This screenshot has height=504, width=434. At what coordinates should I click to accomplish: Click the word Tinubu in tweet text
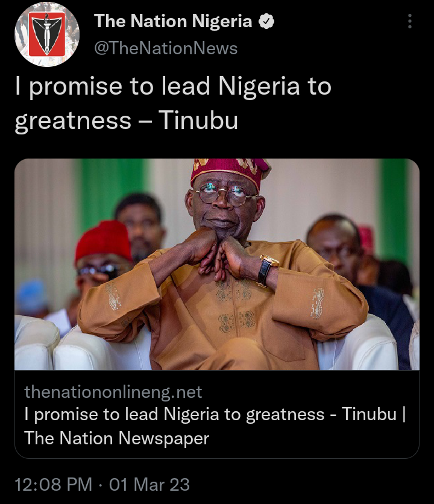(x=198, y=121)
